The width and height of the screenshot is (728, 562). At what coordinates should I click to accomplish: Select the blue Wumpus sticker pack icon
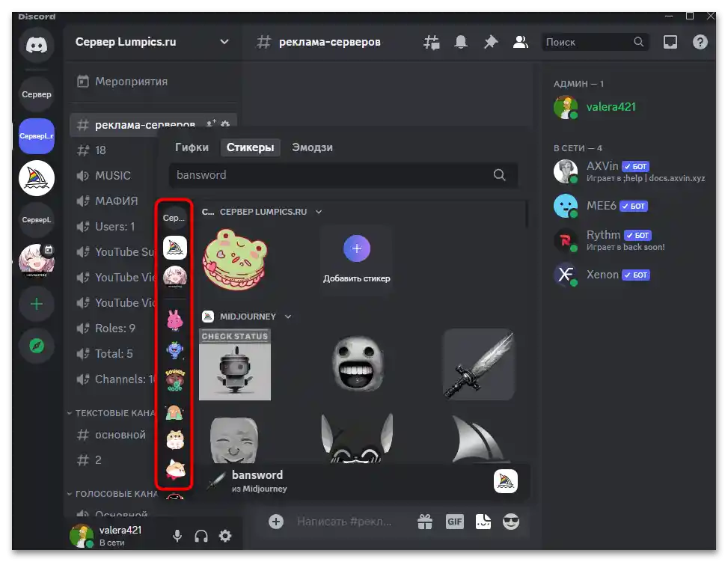click(174, 350)
